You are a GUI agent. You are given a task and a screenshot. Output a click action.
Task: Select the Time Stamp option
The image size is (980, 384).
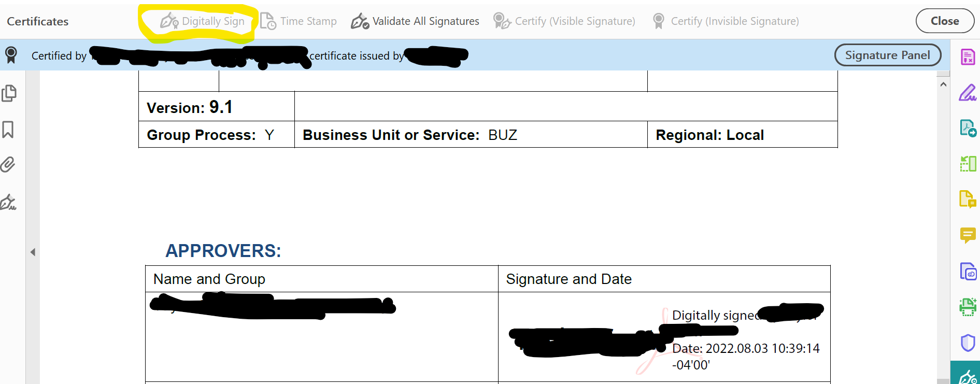point(299,21)
